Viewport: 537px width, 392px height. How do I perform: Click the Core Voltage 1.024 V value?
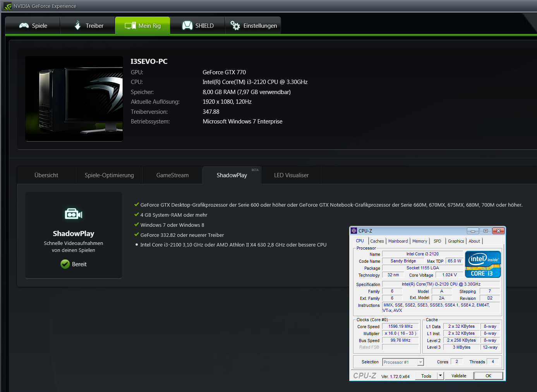(450, 275)
